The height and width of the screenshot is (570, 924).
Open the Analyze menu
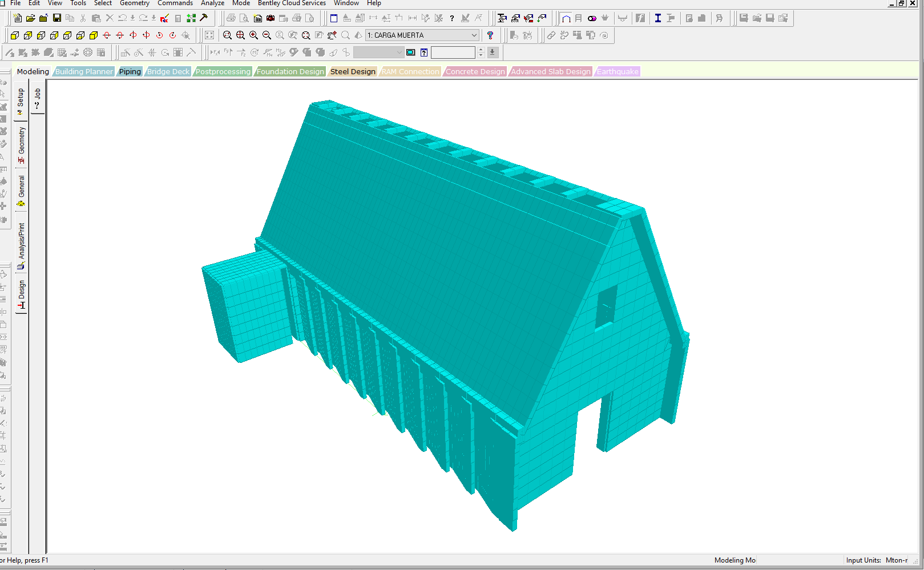[x=212, y=3]
